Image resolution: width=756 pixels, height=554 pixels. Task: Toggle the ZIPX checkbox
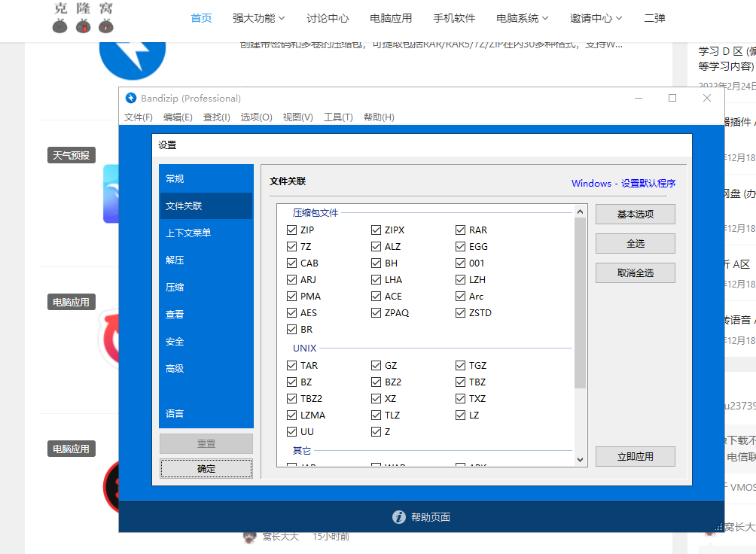(x=376, y=230)
